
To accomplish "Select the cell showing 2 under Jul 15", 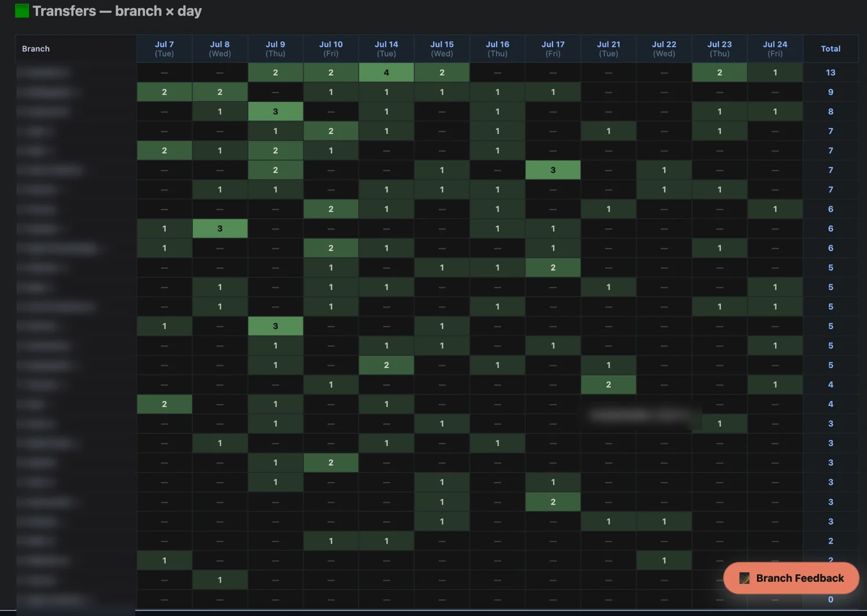I will point(442,72).
